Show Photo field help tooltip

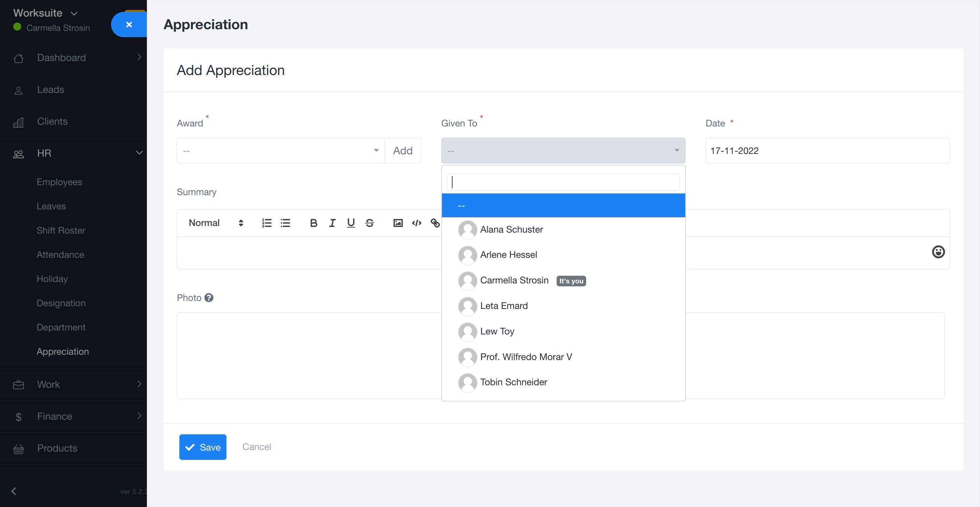[209, 298]
